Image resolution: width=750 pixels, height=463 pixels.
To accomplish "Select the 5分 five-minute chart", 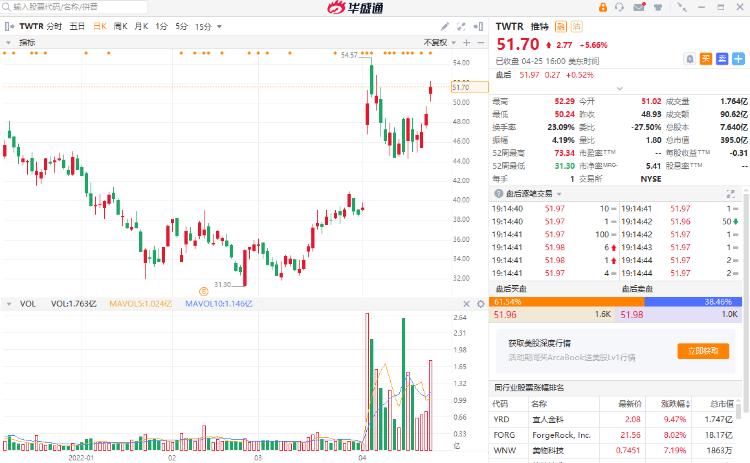I will point(181,26).
